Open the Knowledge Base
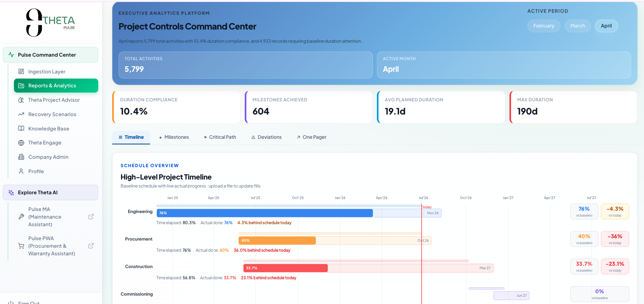This screenshot has height=304, width=644. [x=56, y=128]
